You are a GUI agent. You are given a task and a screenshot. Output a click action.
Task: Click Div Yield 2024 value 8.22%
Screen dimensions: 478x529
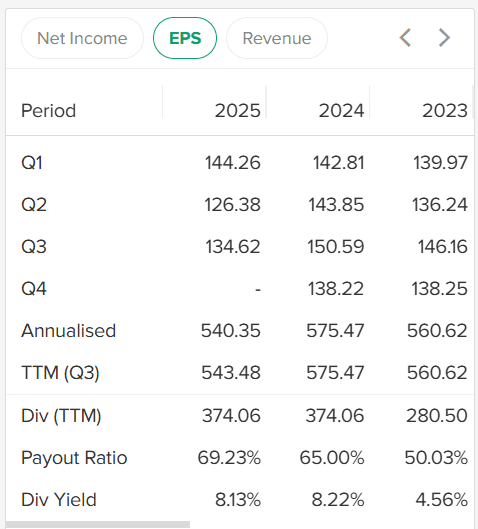tap(338, 500)
